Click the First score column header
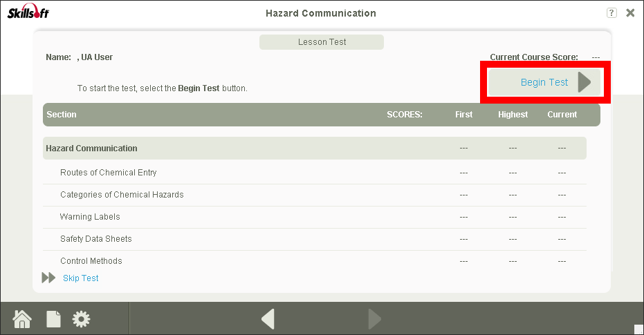644x335 pixels. coord(463,115)
